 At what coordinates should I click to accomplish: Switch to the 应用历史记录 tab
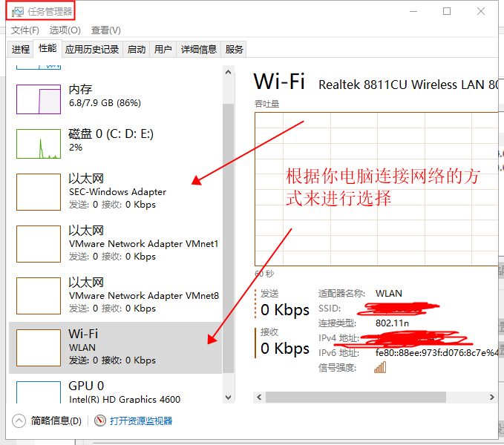click(x=92, y=50)
